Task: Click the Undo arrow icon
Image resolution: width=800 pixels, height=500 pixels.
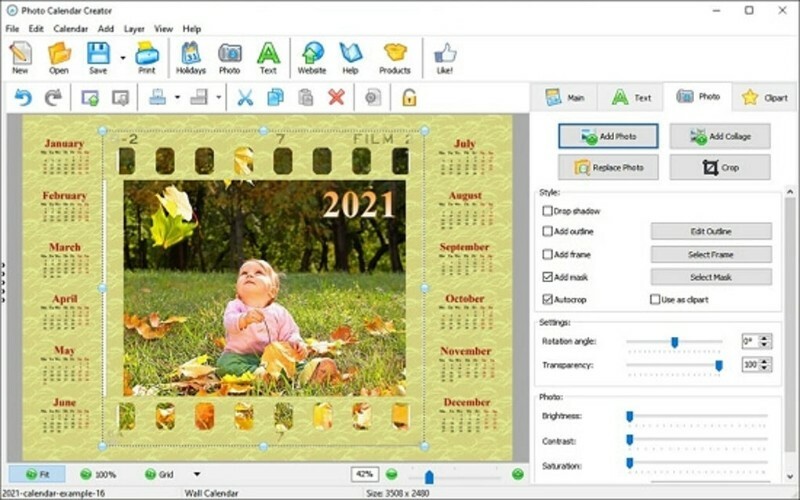Action: 23,97
